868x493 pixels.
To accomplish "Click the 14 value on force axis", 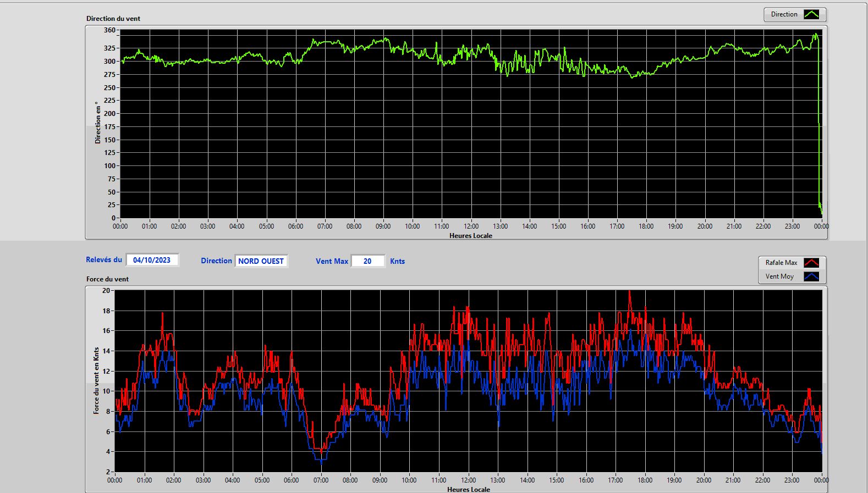I will click(x=106, y=351).
